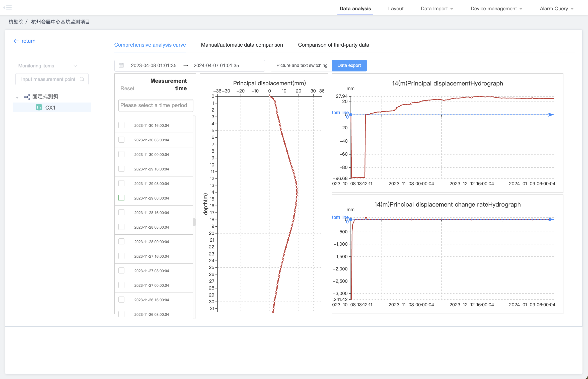Image resolution: width=588 pixels, height=379 pixels.
Task: Click the blue limit-line handle on displacement hydrograph
Action: point(350,115)
